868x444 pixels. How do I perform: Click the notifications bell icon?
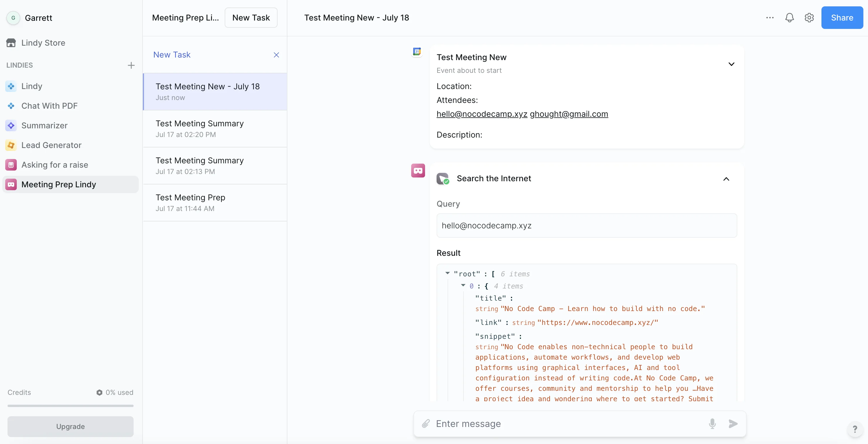[x=789, y=18]
